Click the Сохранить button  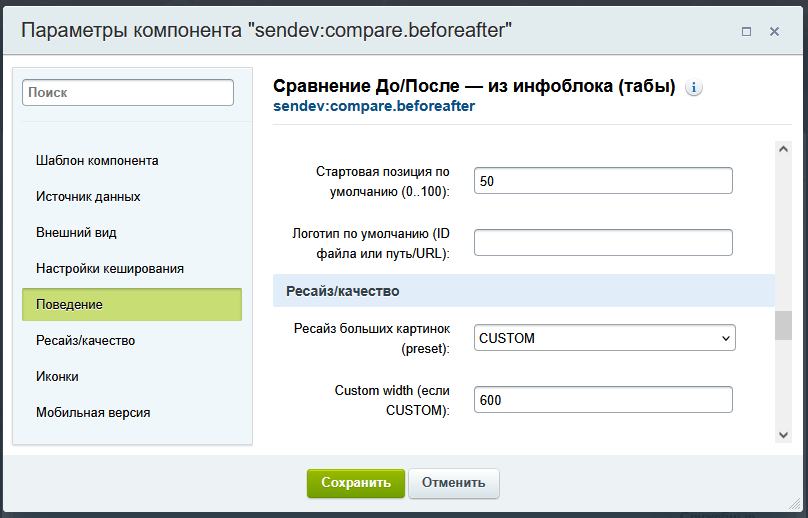pos(355,483)
